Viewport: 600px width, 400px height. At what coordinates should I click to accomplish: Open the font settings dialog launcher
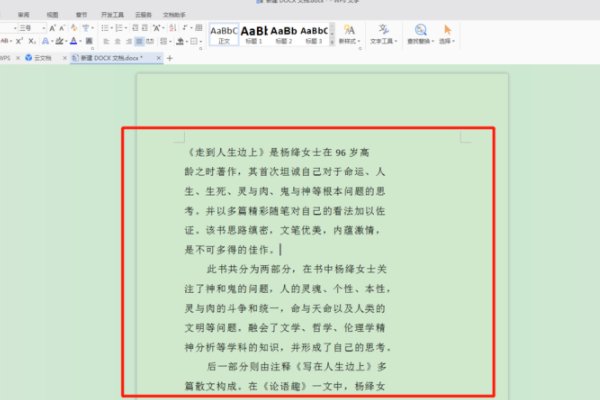coord(92,49)
